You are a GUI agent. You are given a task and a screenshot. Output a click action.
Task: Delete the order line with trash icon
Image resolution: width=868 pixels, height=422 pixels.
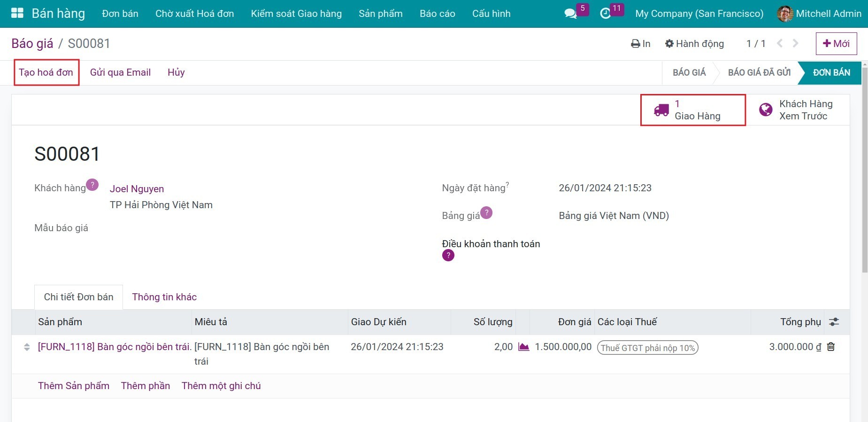[x=831, y=347]
